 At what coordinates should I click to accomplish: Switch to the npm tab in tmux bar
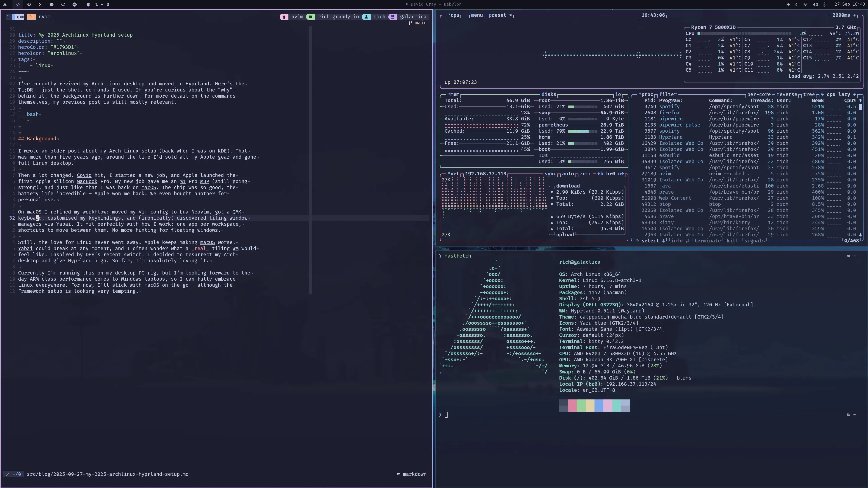(x=19, y=16)
